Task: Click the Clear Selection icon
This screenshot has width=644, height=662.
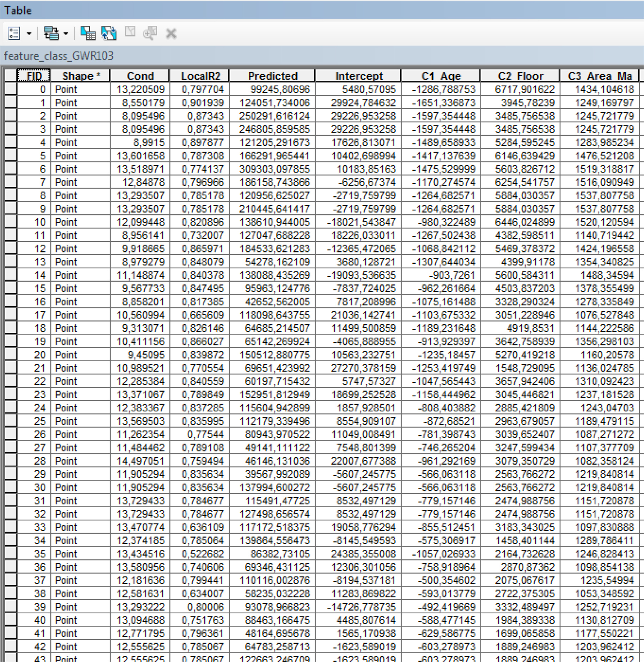Action: pyautogui.click(x=130, y=32)
